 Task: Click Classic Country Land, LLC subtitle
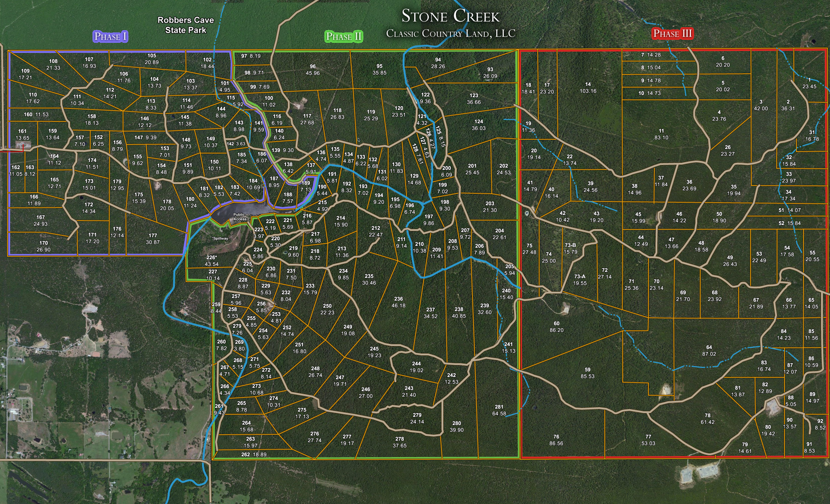450,34
